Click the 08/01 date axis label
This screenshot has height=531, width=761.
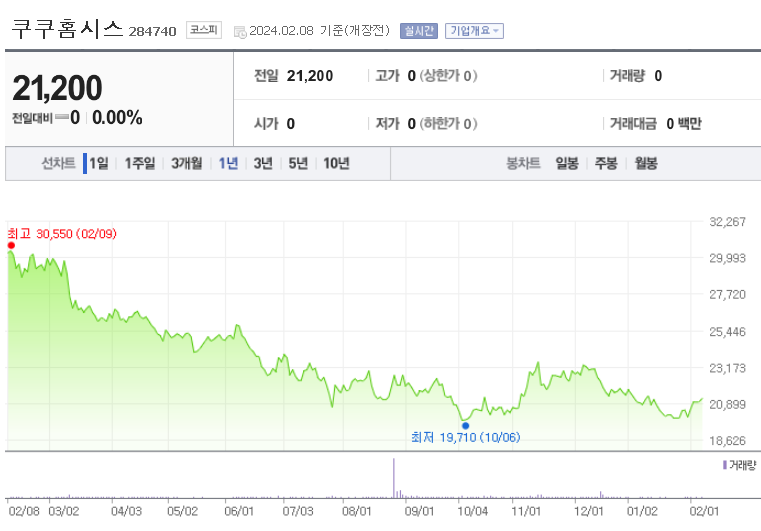click(357, 511)
